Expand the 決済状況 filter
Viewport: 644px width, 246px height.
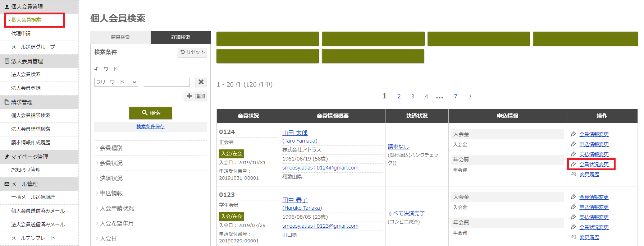[111, 178]
